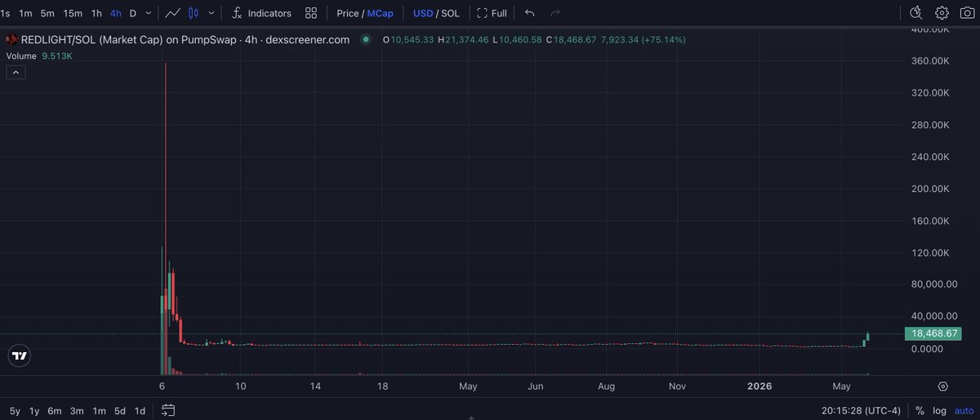Click the Volume indicator label

coord(22,56)
